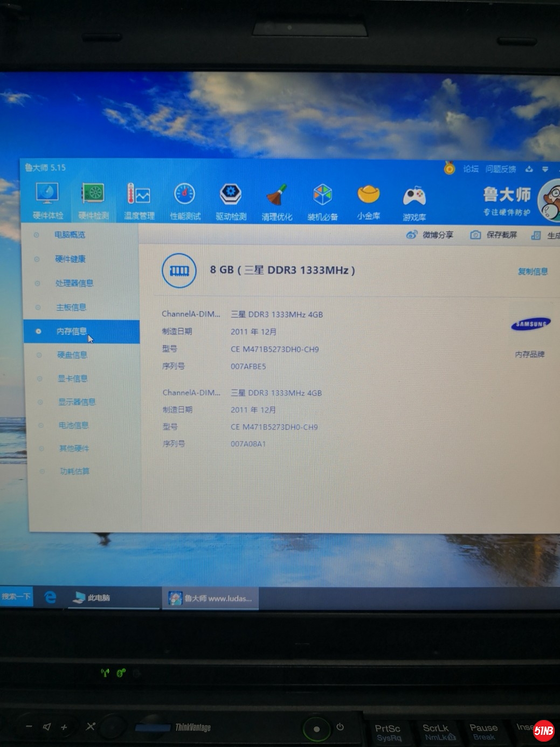560x747 pixels.
Task: Open 游戏库 game controller icon
Action: click(414, 202)
